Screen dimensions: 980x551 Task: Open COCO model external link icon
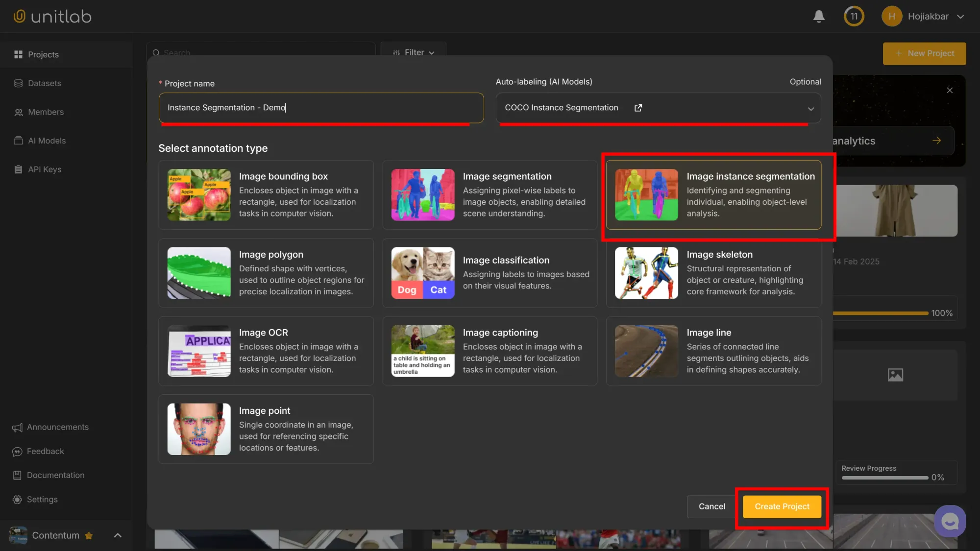pyautogui.click(x=638, y=107)
